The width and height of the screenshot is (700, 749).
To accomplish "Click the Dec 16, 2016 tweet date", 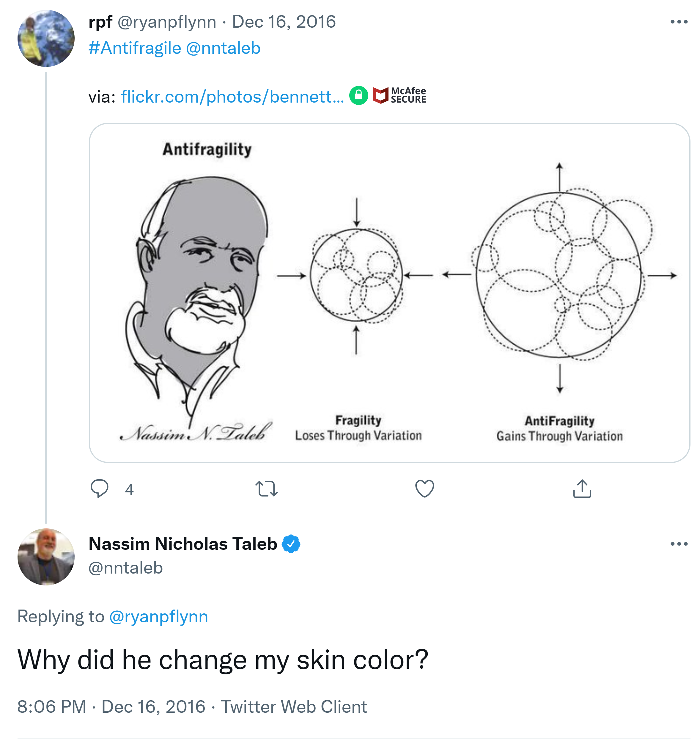I will (x=284, y=22).
